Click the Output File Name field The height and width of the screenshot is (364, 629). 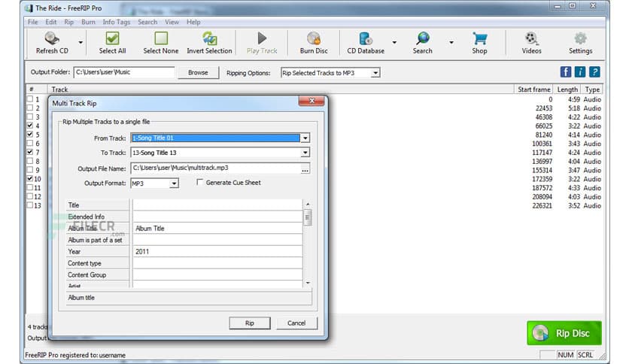tap(216, 168)
